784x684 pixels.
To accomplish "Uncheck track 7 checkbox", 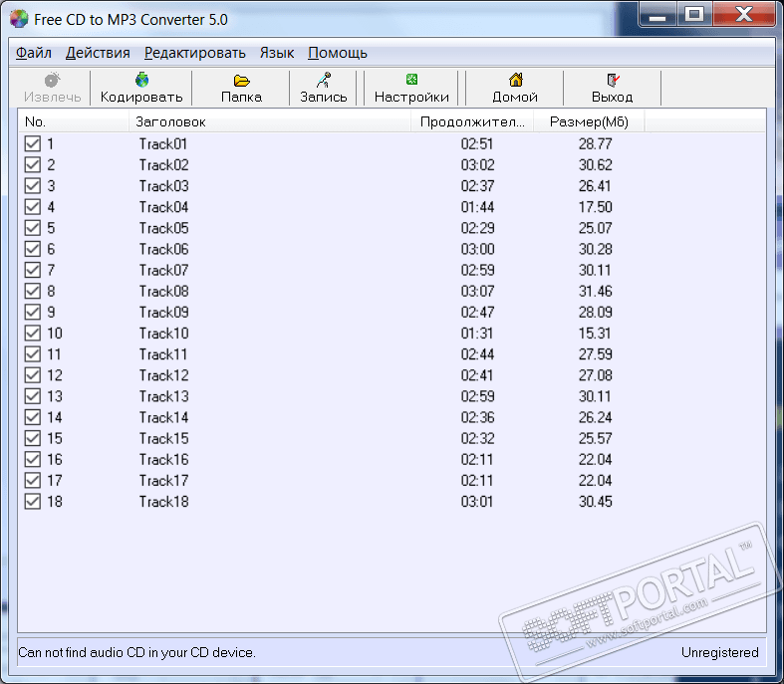I will 33,269.
